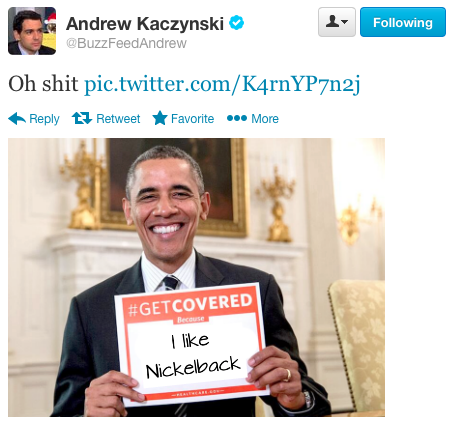Viewport: 453px width, 426px height.
Task: Click the Favorite star icon
Action: [x=160, y=118]
